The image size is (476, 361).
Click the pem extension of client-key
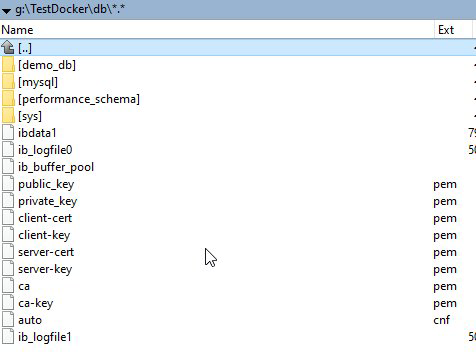coord(445,236)
